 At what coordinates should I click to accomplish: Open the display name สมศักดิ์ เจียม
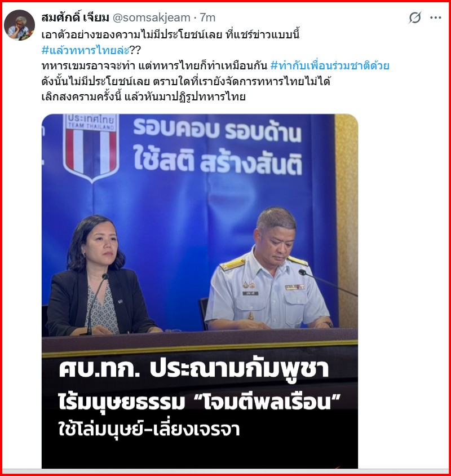pos(76,17)
